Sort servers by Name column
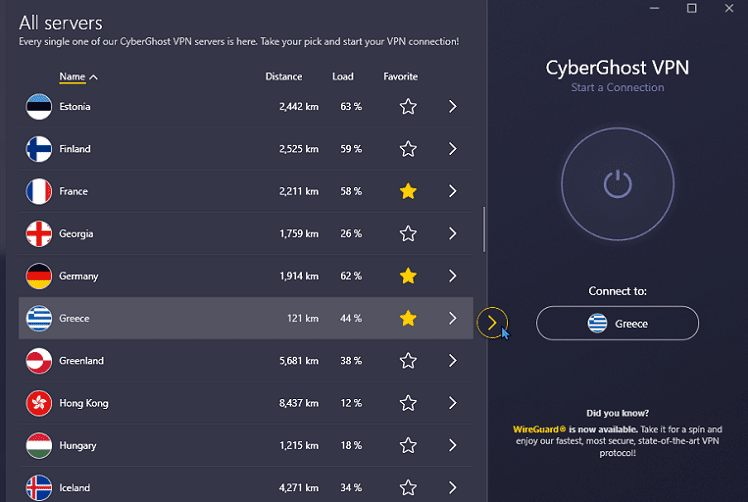Viewport: 748px width, 502px height. [x=72, y=76]
